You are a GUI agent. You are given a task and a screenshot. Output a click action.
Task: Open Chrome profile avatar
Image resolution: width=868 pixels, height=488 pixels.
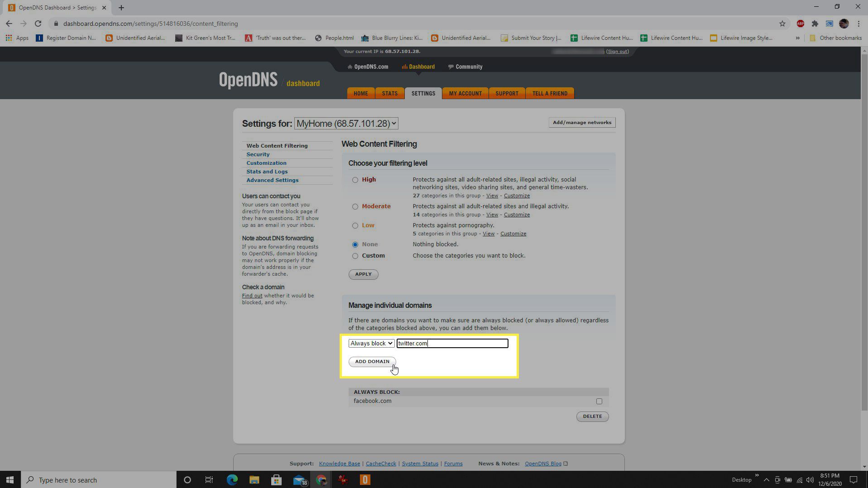coord(844,24)
